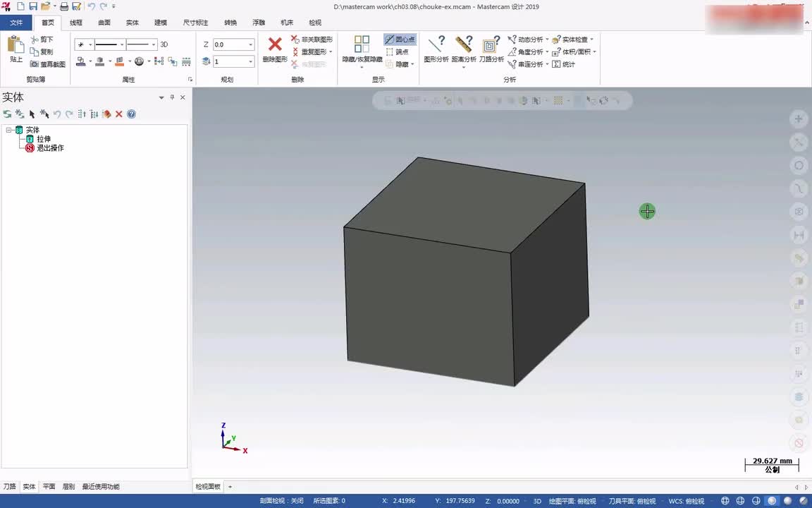The image size is (812, 508).
Task: Add a new viewsheet with plus button
Action: click(230, 487)
